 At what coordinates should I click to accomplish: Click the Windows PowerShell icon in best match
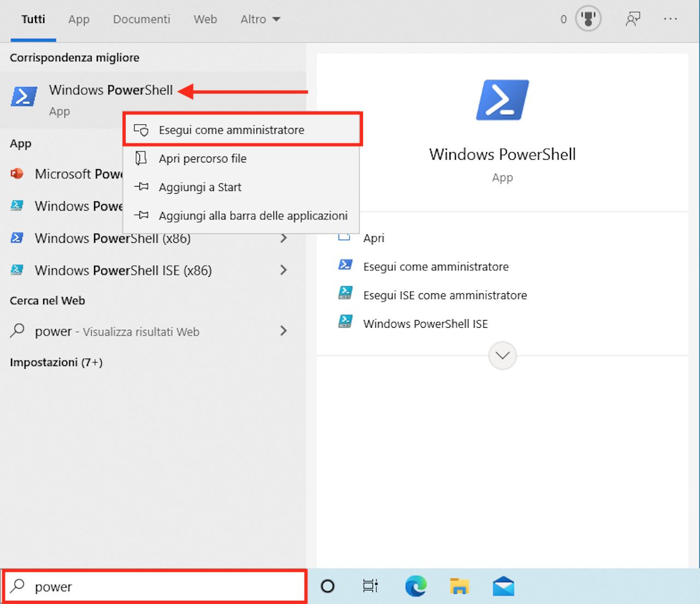click(x=24, y=97)
